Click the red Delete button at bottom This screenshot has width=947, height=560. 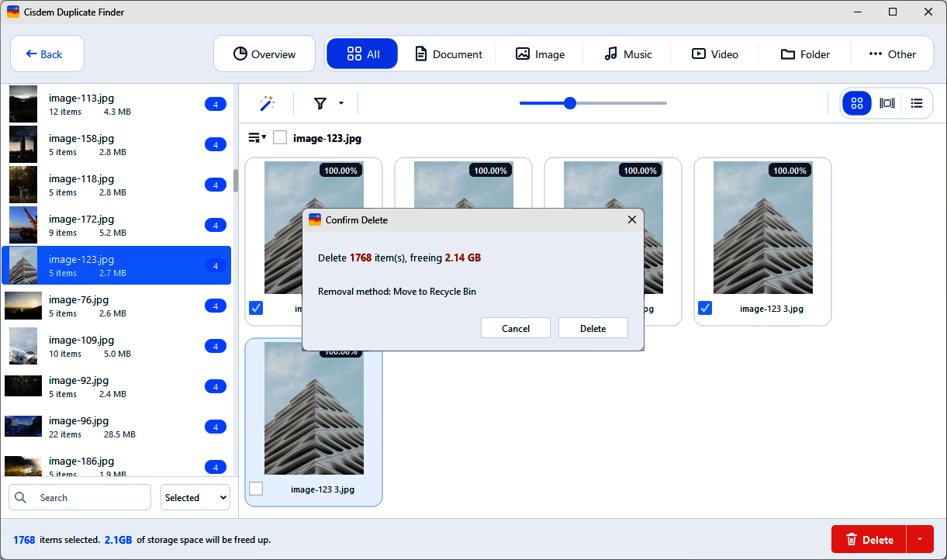[869, 540]
